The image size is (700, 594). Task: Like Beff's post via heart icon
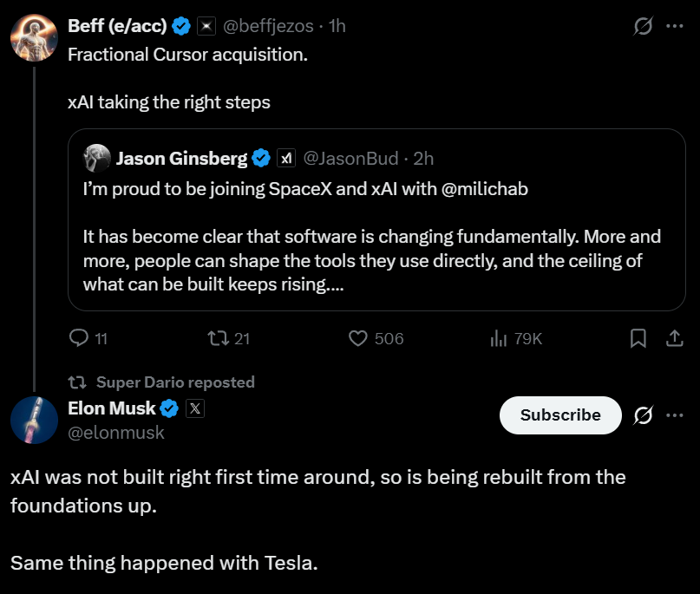click(358, 338)
